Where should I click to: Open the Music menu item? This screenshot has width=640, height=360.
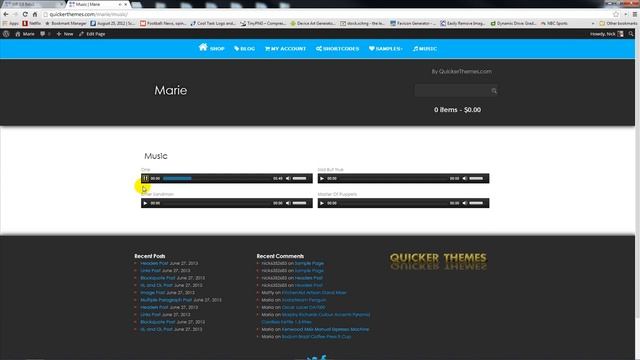tap(424, 49)
